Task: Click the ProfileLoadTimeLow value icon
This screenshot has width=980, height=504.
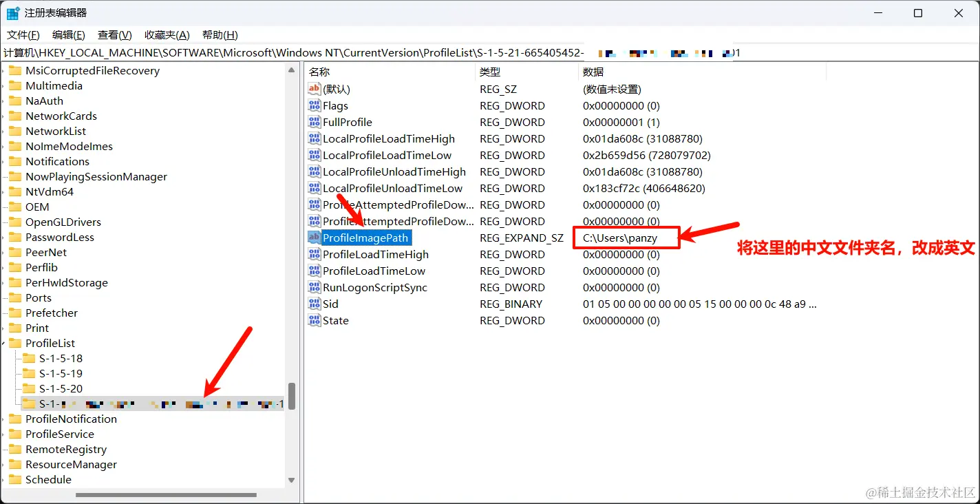Action: pyautogui.click(x=314, y=271)
